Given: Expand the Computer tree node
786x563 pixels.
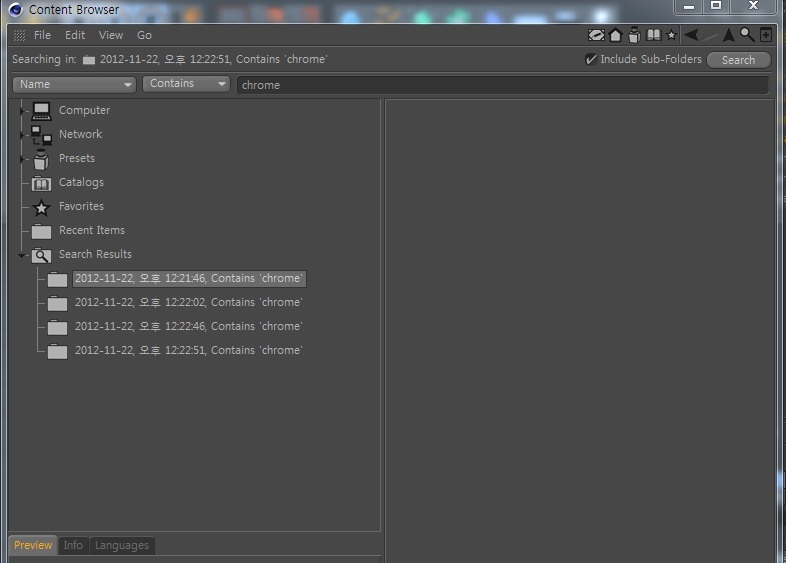Looking at the screenshot, I should click(x=22, y=111).
